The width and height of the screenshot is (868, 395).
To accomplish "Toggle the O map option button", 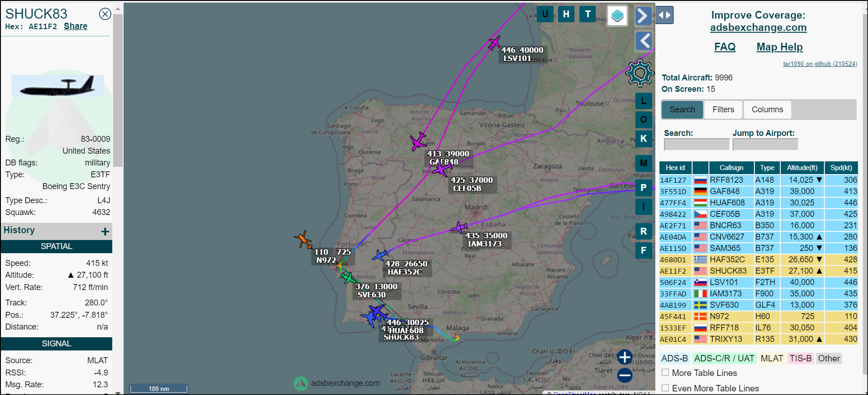I will click(x=644, y=120).
